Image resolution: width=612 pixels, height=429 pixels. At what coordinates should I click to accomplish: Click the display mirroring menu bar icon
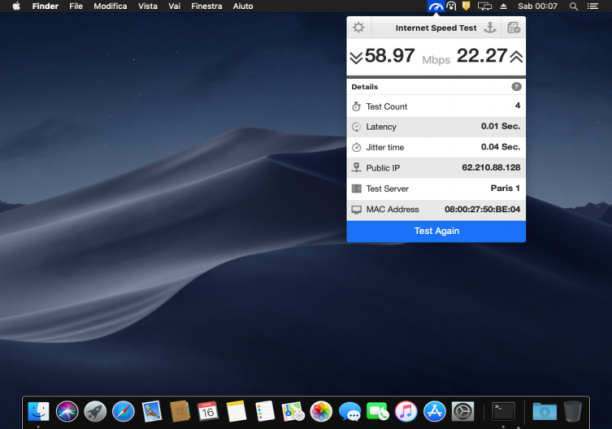click(x=485, y=6)
